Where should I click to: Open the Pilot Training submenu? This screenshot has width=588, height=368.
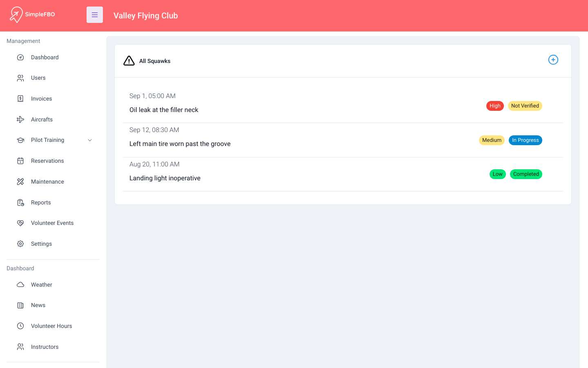[53, 140]
